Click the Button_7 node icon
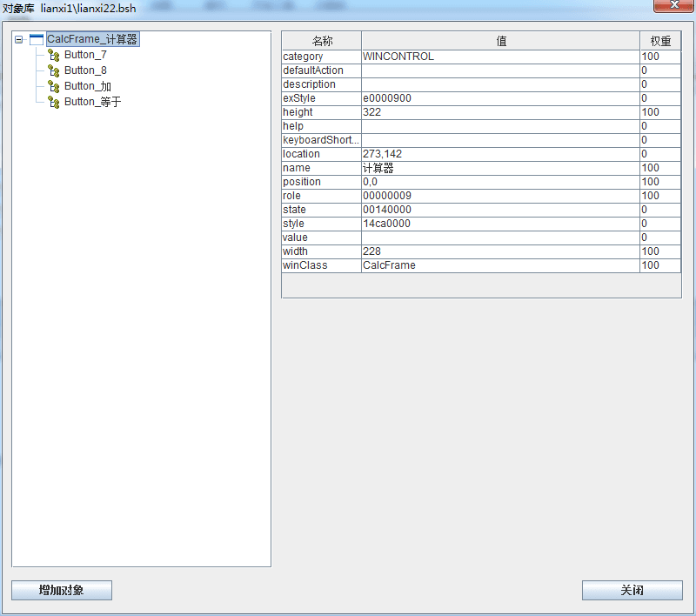Viewport: 696px width, 616px height. [x=53, y=55]
